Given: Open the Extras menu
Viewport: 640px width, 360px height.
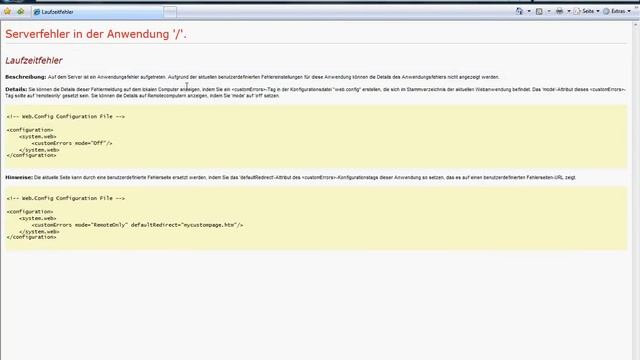Looking at the screenshot, I should 617,11.
